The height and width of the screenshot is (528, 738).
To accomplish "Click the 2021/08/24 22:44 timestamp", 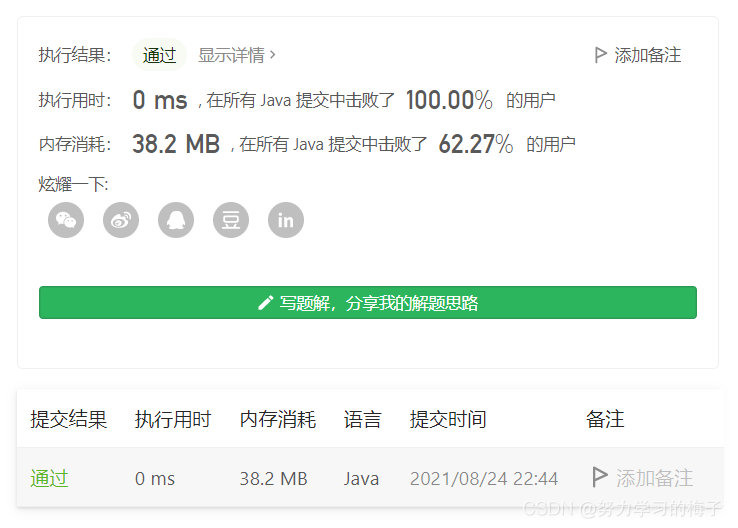I will 484,479.
